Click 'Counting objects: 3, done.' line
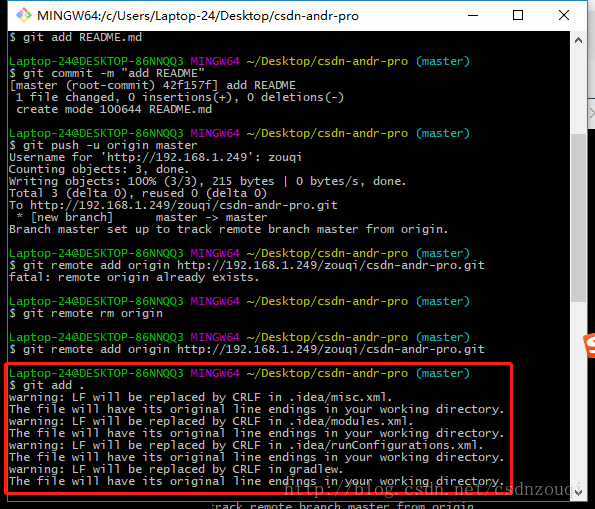This screenshot has height=509, width=595. 99,169
